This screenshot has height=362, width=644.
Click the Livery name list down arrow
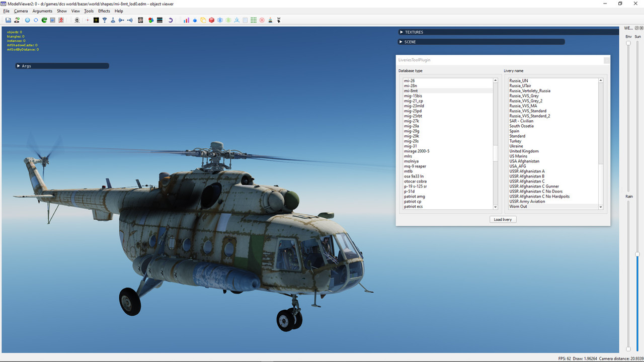click(600, 207)
